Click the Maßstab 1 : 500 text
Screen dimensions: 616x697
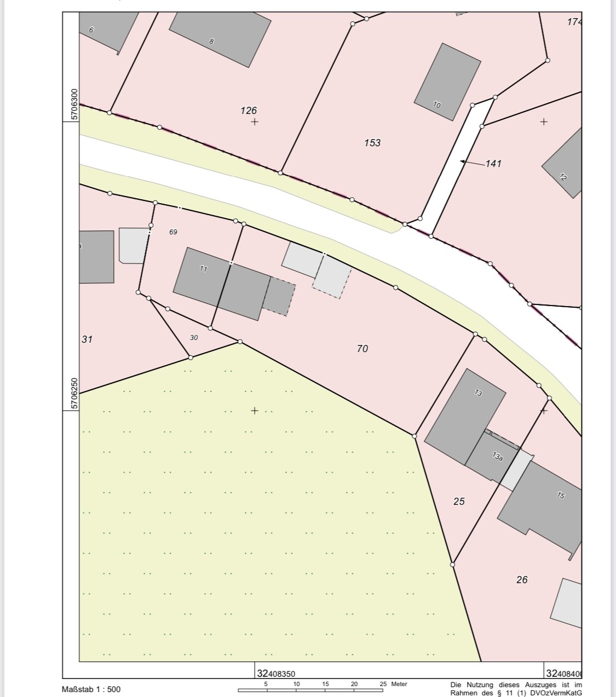(x=91, y=689)
